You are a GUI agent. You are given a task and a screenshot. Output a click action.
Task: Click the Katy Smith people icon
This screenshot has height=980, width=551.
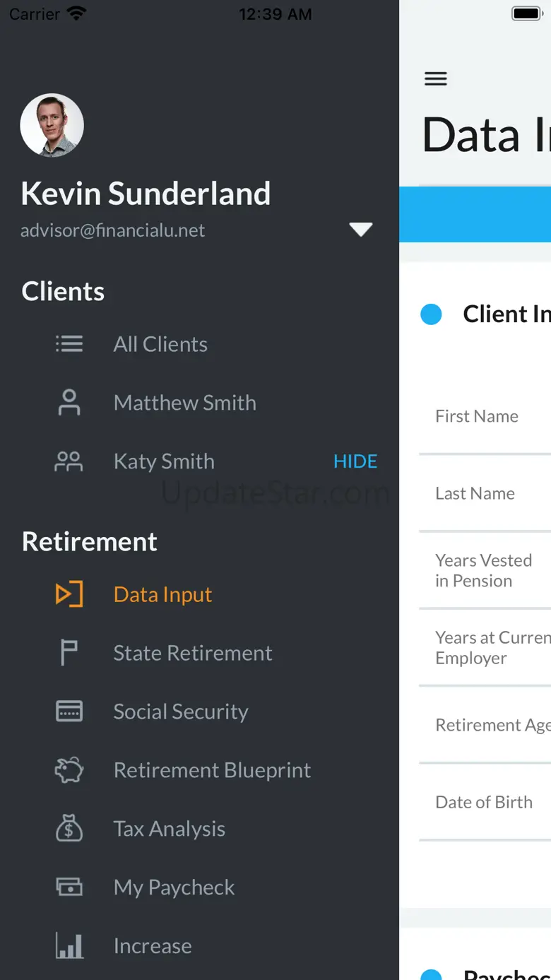click(69, 461)
